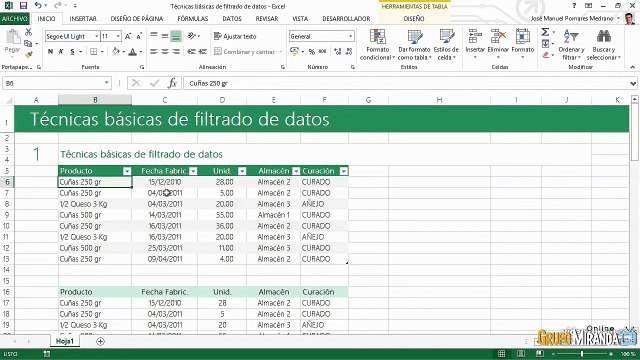This screenshot has width=640, height=360.
Task: Click the zoom slider handle
Action: point(582,354)
